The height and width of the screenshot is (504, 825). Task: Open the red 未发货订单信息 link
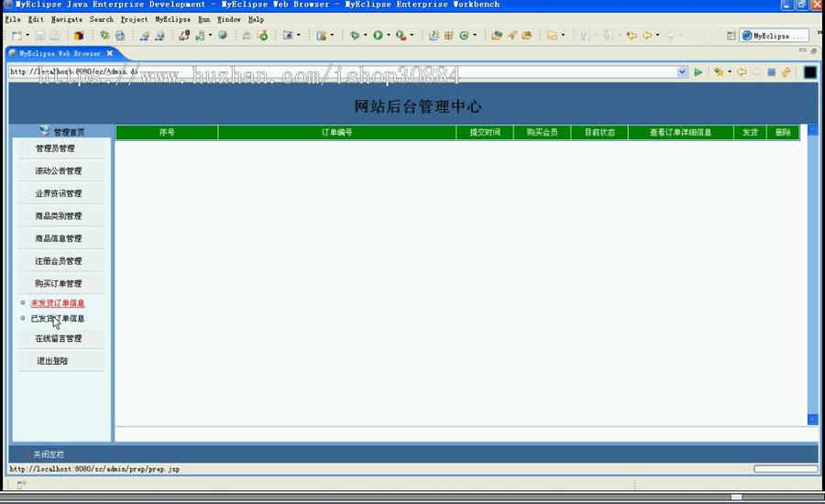pyautogui.click(x=58, y=303)
